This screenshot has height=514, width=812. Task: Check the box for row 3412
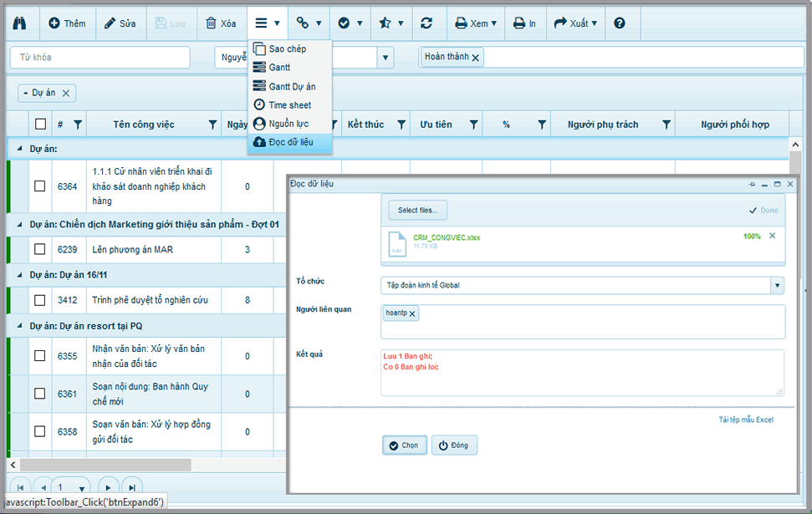40,300
